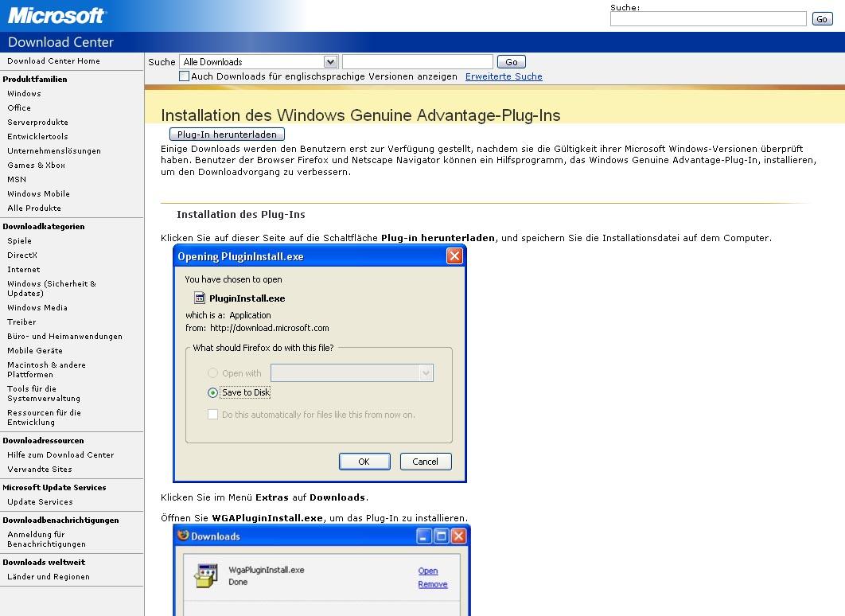Maximize the Downloads window
Viewport: 845px width, 616px height.
click(441, 536)
